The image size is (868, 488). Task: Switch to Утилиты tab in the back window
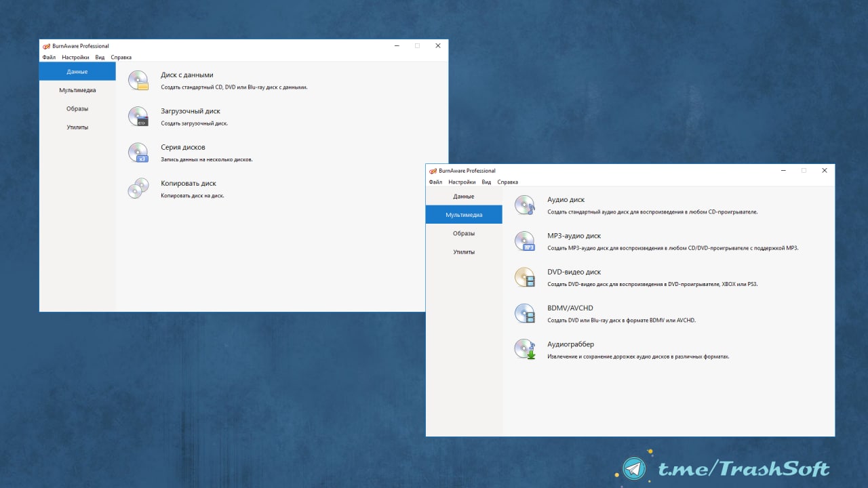click(x=77, y=127)
